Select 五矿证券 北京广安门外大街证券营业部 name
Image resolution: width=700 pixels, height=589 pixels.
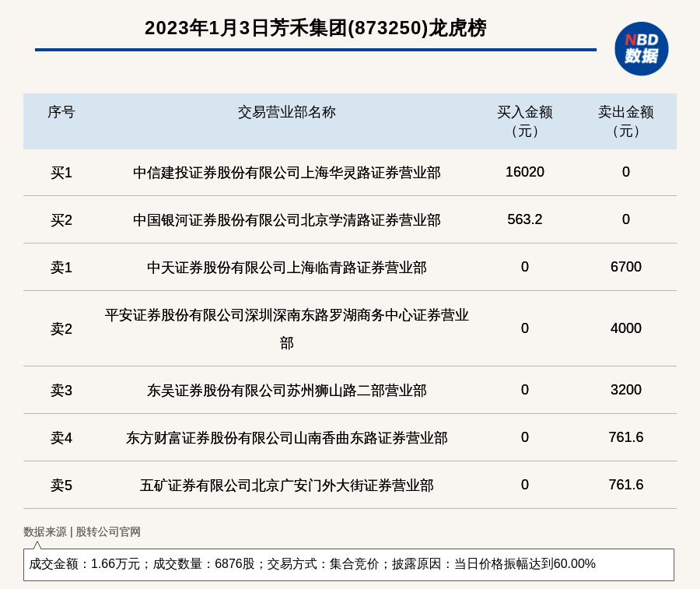point(286,485)
